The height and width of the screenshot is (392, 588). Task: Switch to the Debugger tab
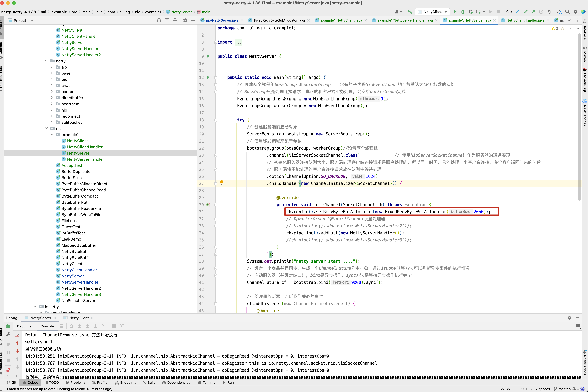click(x=25, y=326)
